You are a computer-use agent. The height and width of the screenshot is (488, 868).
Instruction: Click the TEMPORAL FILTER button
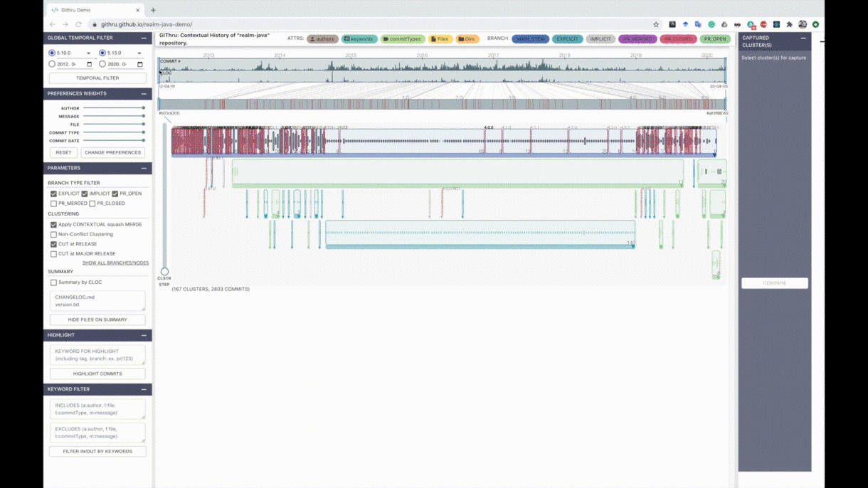[x=97, y=78]
